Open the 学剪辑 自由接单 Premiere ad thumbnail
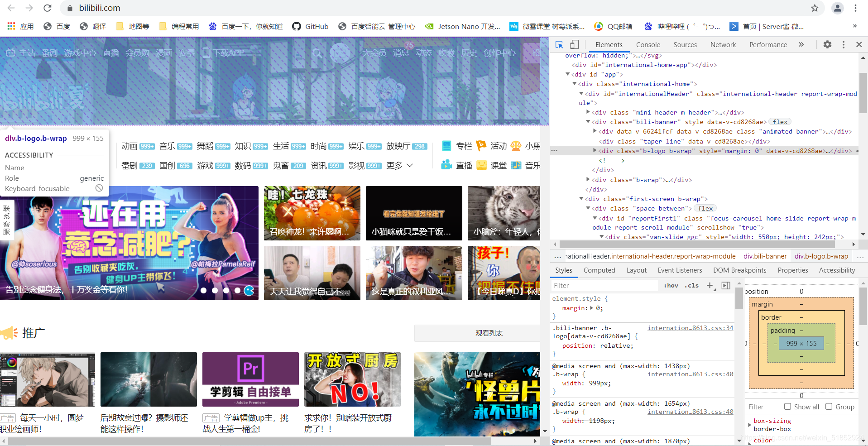Screen dimensions: 868x446 [250, 379]
